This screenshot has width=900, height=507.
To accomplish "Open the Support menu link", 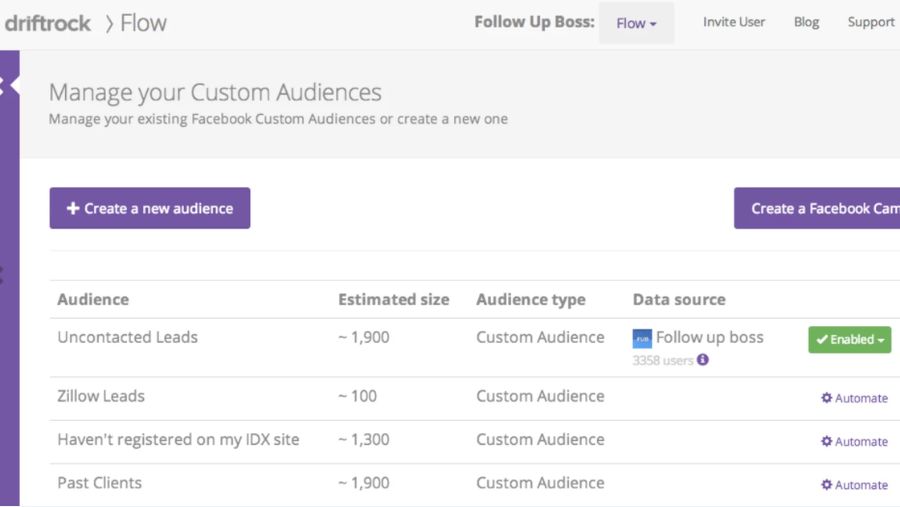I will (871, 22).
